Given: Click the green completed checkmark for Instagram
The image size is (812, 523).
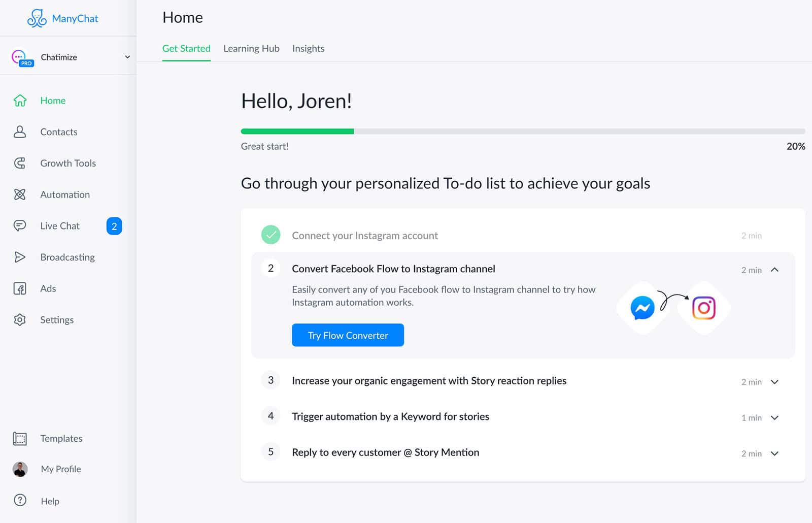Looking at the screenshot, I should pyautogui.click(x=271, y=235).
